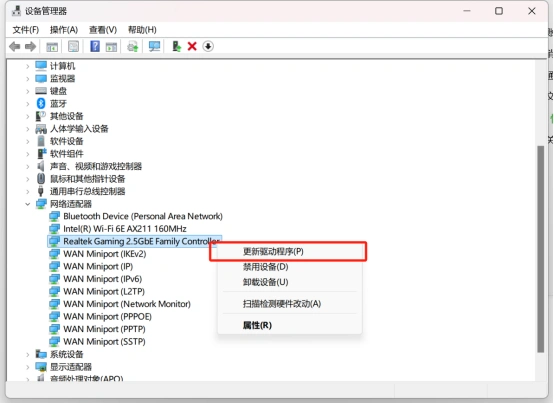Expand the 系统设备 category
The height and width of the screenshot is (403, 554).
click(x=28, y=354)
